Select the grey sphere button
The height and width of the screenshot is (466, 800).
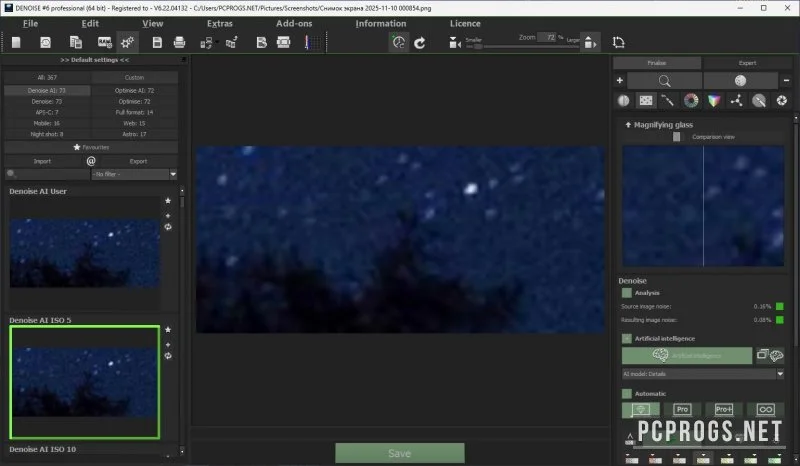(x=740, y=81)
